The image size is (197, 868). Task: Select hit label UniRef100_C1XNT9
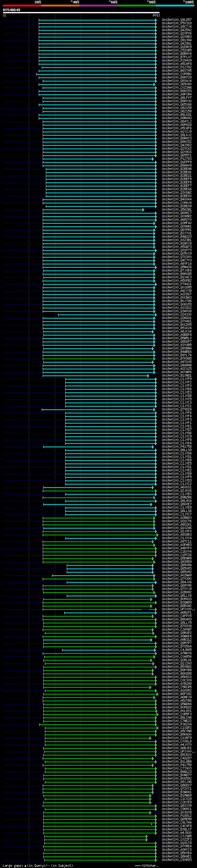pos(176,737)
